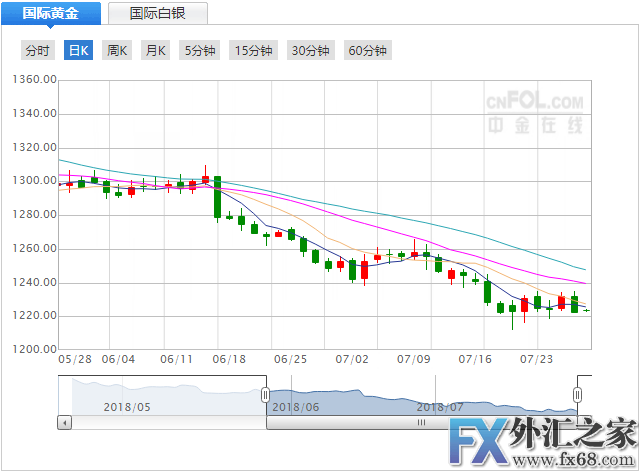Open the 国际白银 tab

(x=158, y=13)
